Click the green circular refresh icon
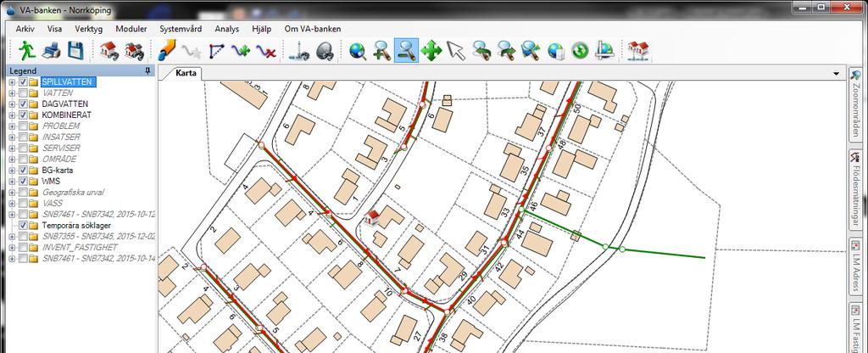 click(580, 52)
